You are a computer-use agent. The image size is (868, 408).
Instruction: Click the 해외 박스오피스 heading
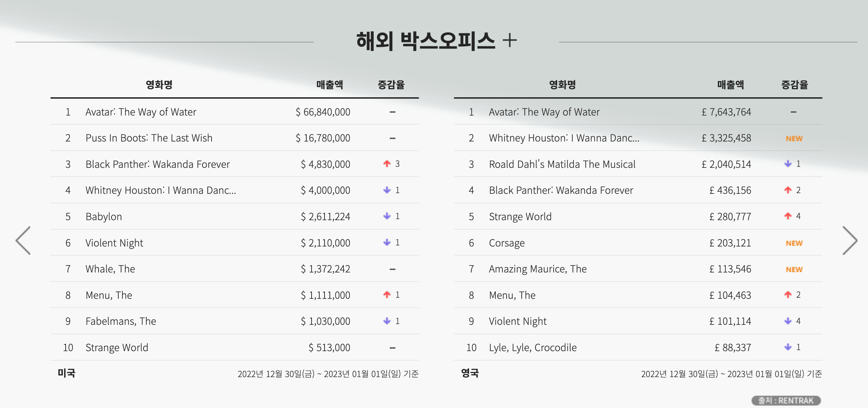click(425, 41)
